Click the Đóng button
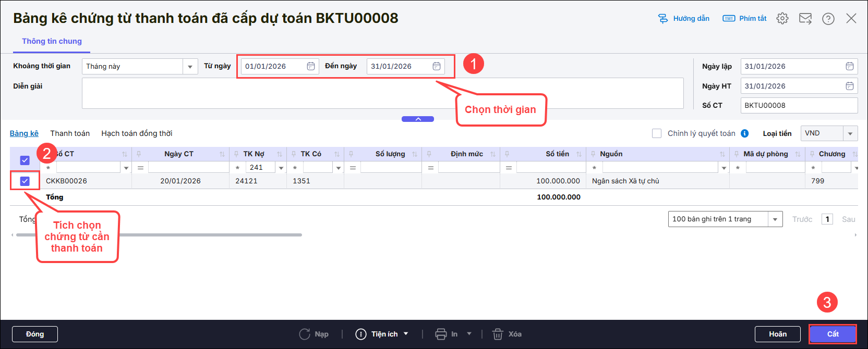 coord(35,334)
